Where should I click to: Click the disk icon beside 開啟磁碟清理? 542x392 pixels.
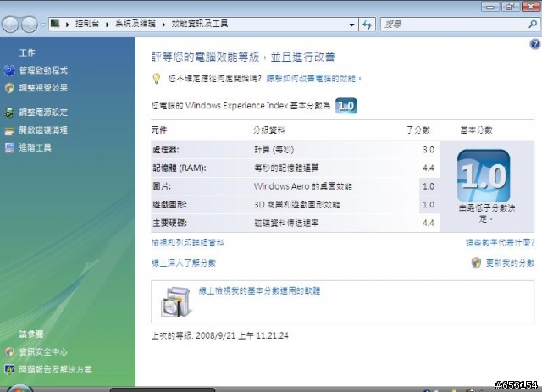[9, 130]
